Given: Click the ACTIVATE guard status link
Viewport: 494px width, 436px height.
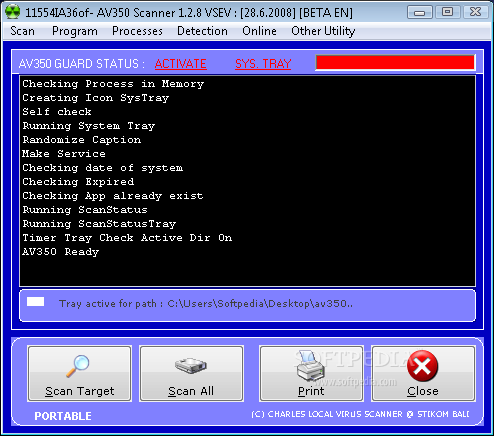Looking at the screenshot, I should pos(181,64).
